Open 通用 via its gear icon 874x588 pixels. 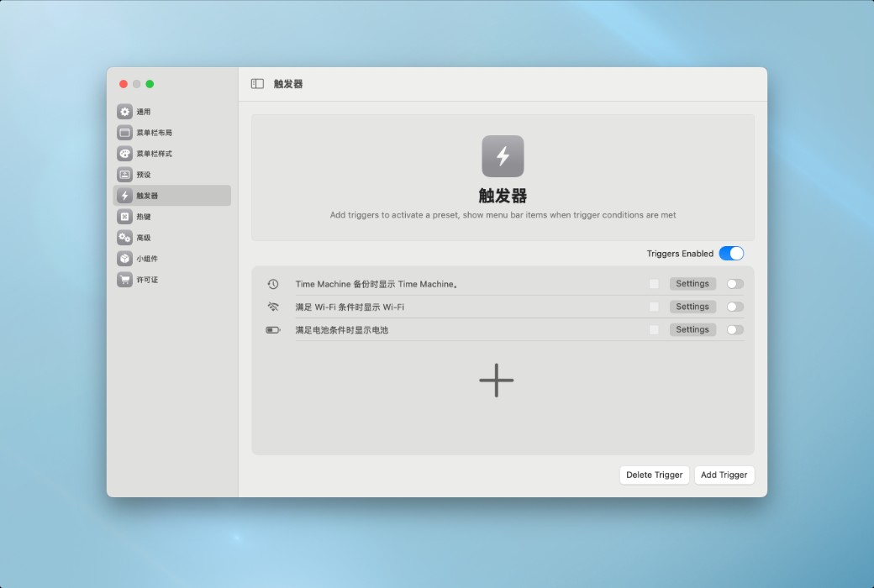[125, 112]
